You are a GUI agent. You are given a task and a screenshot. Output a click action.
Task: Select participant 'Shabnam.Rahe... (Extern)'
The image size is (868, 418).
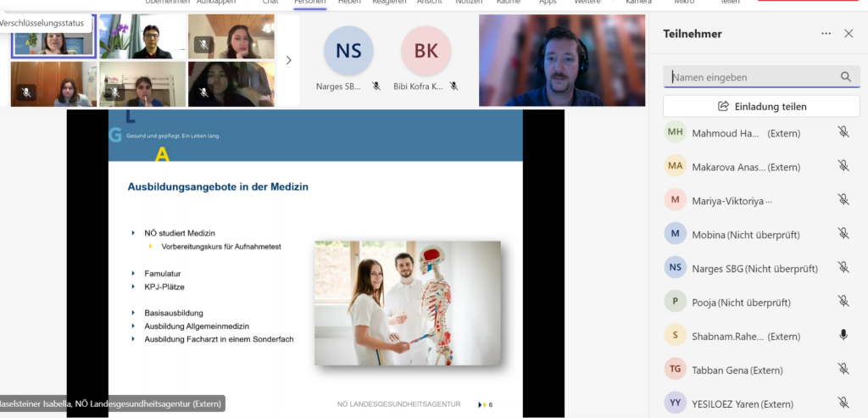(746, 337)
